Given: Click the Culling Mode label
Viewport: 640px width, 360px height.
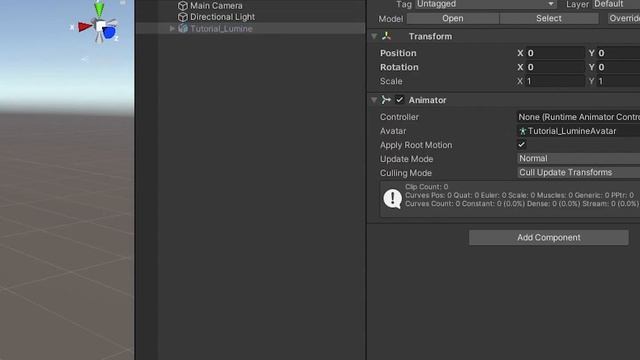Looking at the screenshot, I should (405, 173).
